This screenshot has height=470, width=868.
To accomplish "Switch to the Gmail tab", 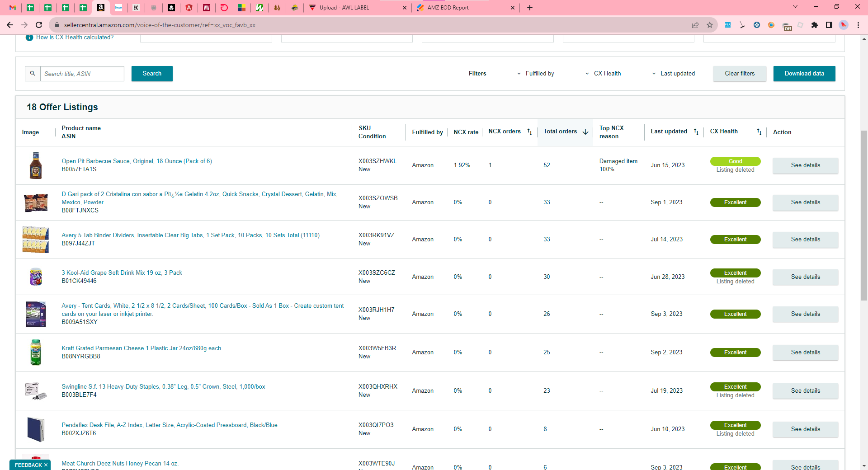I will (13, 8).
